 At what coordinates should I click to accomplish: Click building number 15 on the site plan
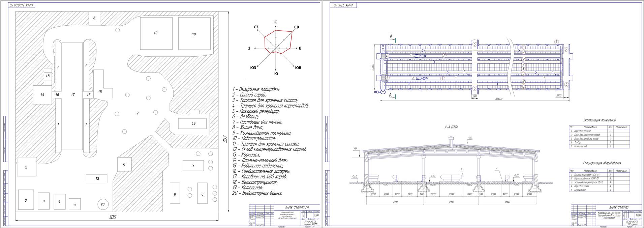click(x=100, y=91)
